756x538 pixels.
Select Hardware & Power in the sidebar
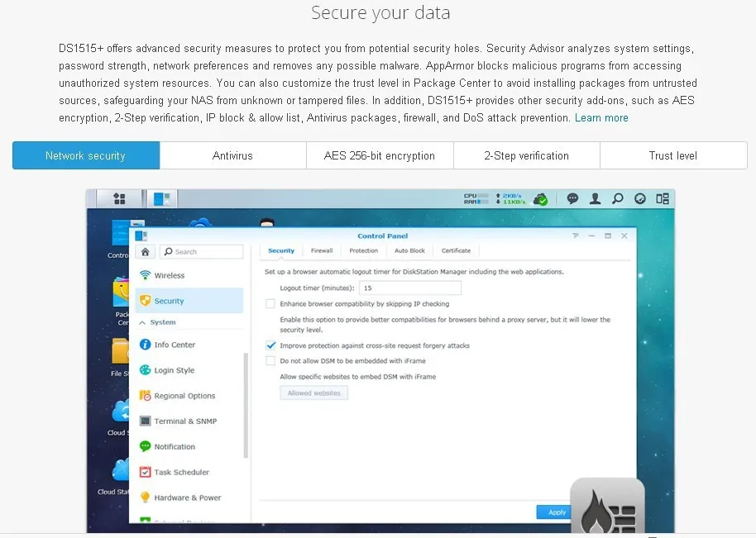[x=189, y=498]
